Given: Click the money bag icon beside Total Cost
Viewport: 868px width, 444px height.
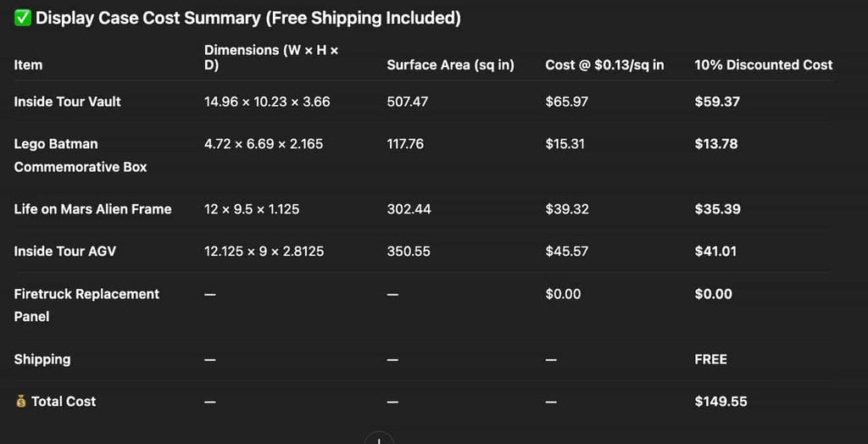Looking at the screenshot, I should click(21, 402).
